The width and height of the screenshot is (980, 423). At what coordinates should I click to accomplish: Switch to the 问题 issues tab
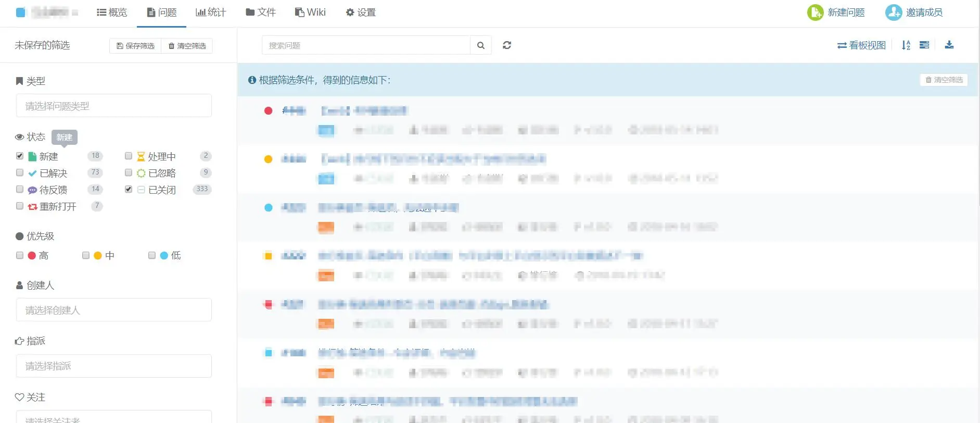coord(162,13)
